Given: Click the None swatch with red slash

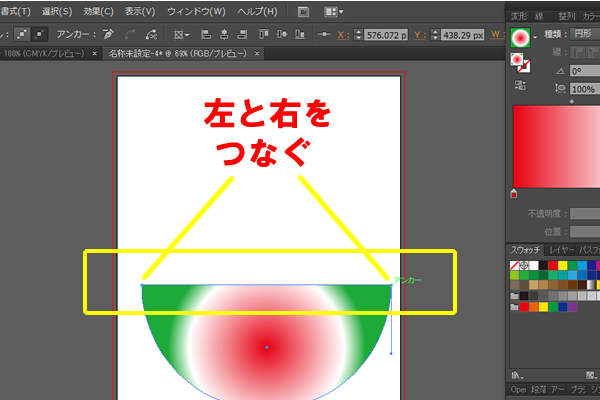Looking at the screenshot, I should tap(516, 263).
